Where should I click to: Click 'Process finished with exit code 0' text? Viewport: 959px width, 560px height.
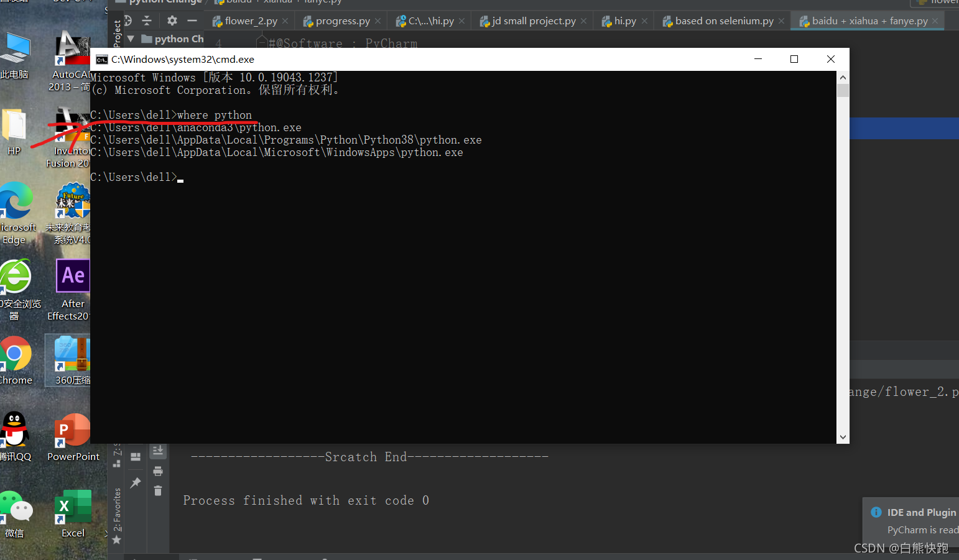(x=306, y=500)
